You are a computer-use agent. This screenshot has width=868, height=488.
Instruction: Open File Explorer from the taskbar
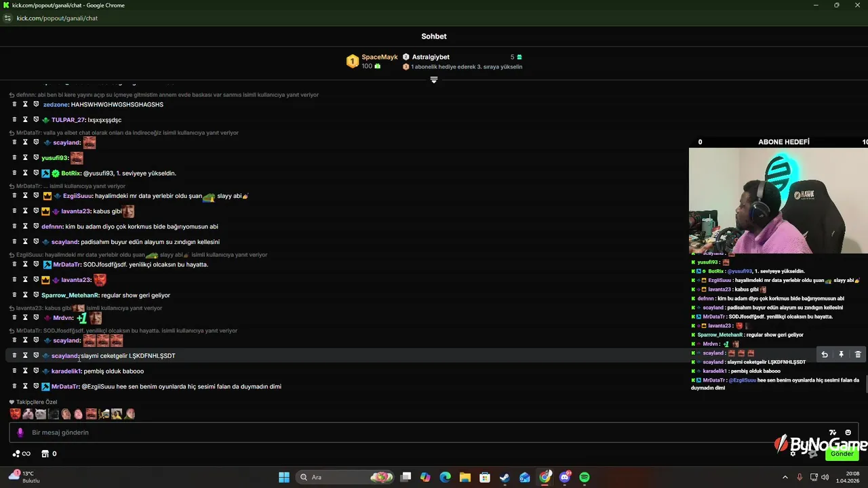(x=465, y=477)
